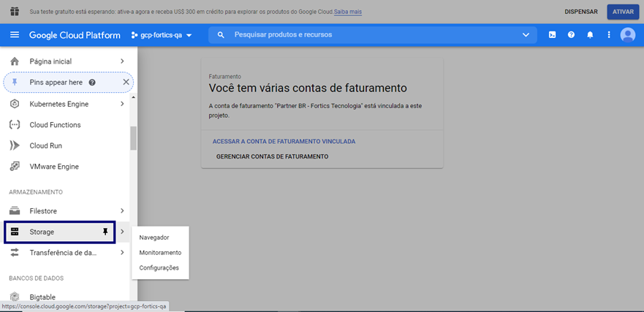Click the Você tem várias contas de faturamento heading

coord(308,88)
